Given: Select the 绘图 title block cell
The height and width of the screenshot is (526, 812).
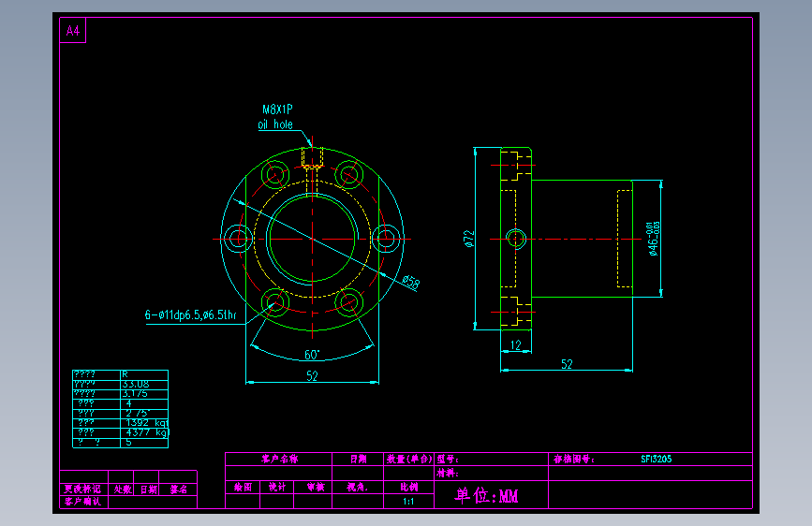Looking at the screenshot, I should [243, 487].
